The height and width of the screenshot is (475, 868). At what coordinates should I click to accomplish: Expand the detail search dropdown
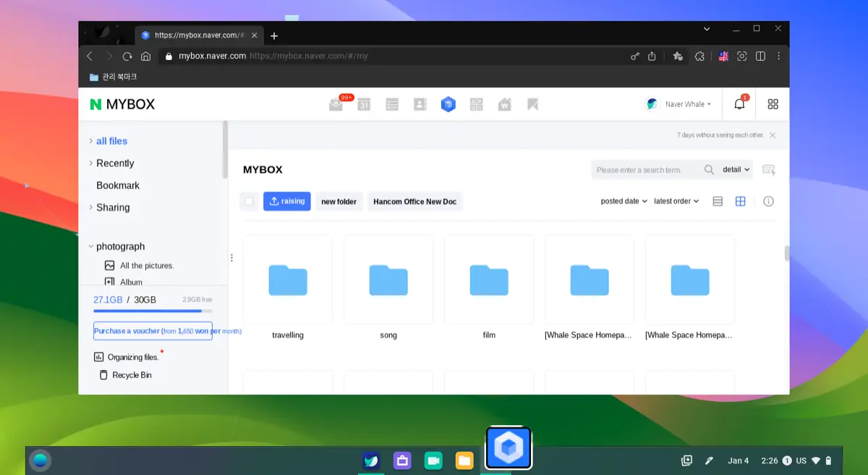pos(736,169)
